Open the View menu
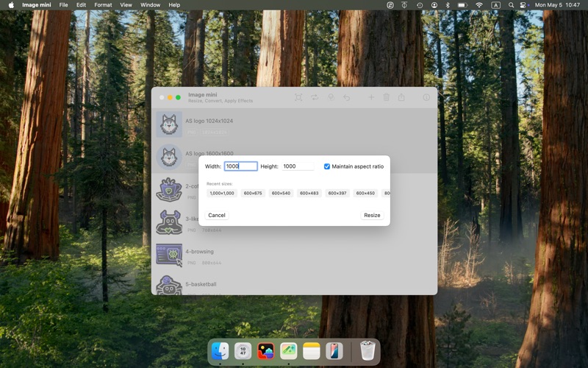The height and width of the screenshot is (368, 588). pos(126,5)
